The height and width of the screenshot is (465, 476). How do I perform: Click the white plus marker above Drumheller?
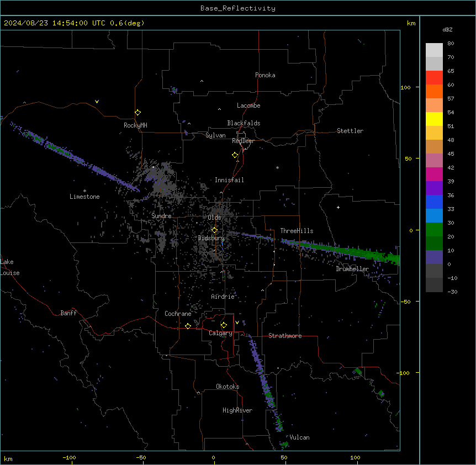pos(338,207)
